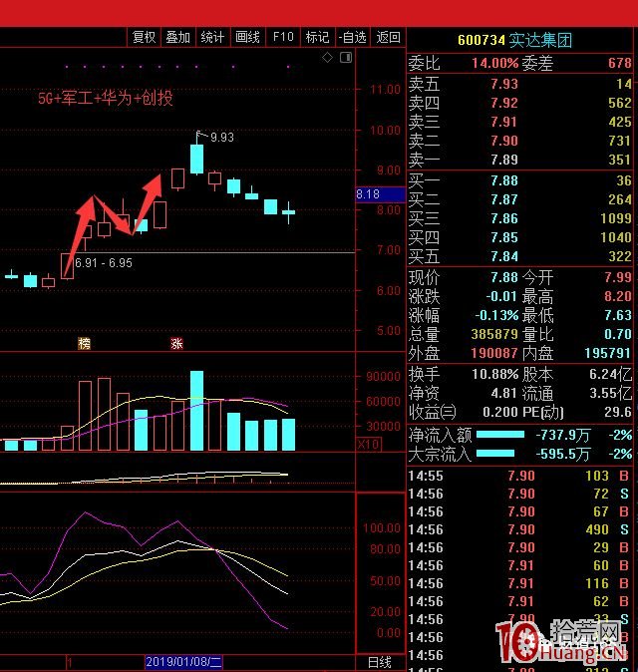The width and height of the screenshot is (638, 672).
Task: Click the 股本 6.24亿 value
Action: (x=610, y=374)
